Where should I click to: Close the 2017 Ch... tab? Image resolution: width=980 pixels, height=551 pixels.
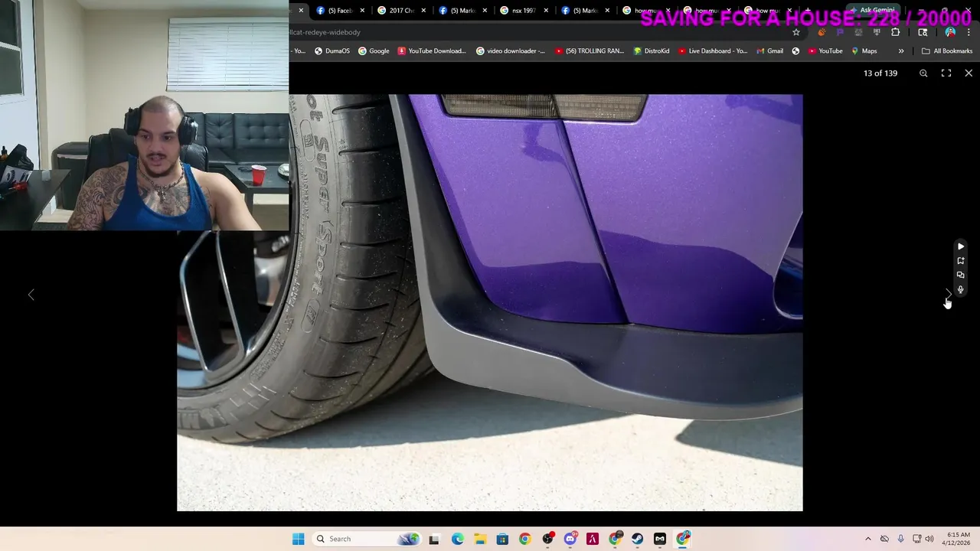423,11
